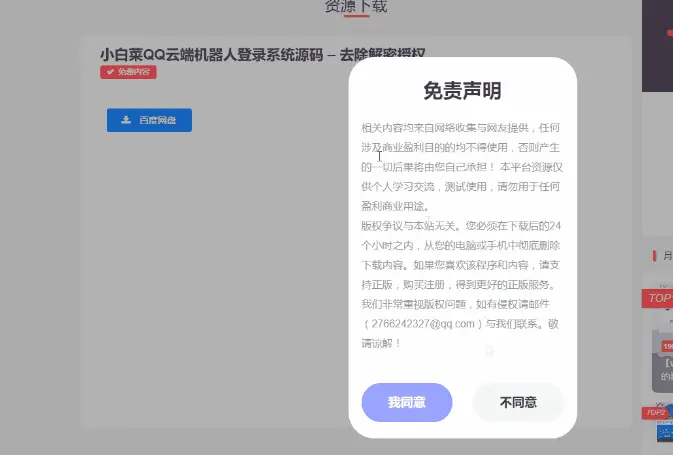Viewport: 673px width, 455px height.
Task: Click the 免责声明 dialog title
Action: click(x=462, y=91)
